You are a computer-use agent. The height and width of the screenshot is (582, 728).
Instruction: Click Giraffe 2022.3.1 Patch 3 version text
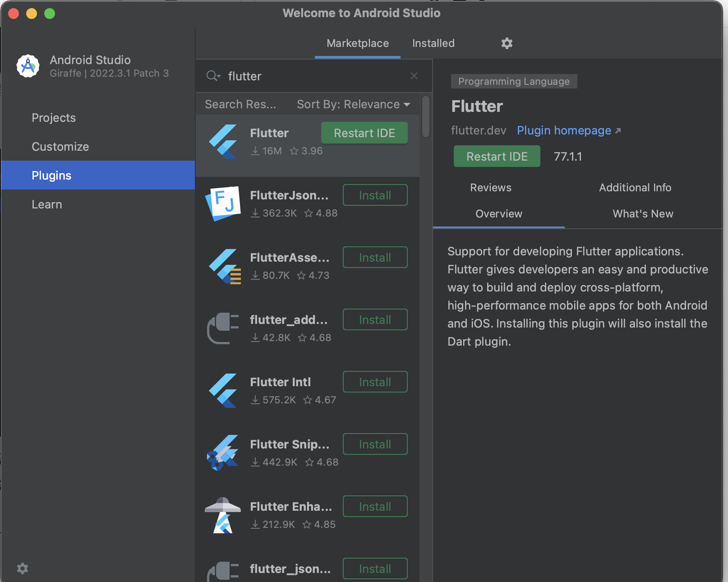pos(109,73)
